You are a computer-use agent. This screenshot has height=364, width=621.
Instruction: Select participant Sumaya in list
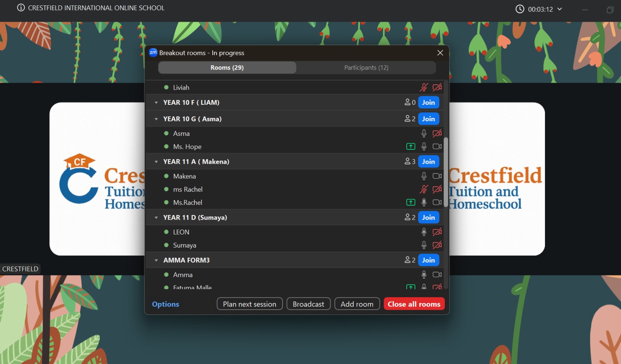[x=295, y=245]
